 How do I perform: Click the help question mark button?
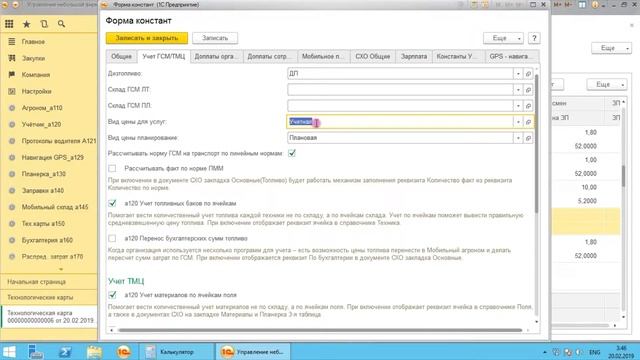point(534,38)
